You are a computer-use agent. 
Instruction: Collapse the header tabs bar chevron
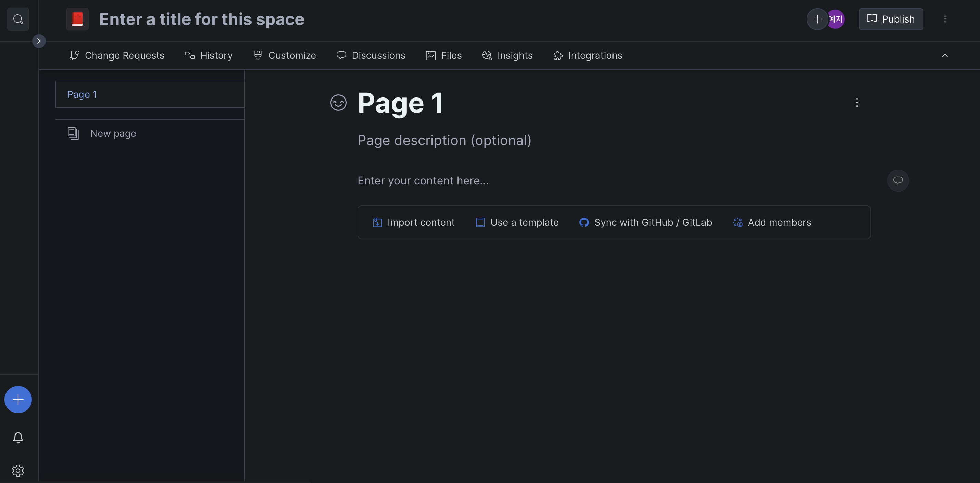(945, 55)
